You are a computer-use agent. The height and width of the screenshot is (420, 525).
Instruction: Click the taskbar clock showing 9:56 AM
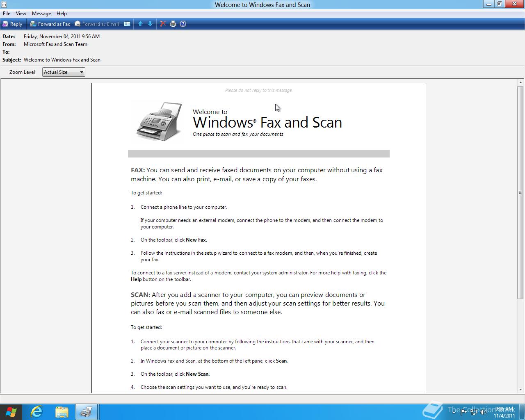pyautogui.click(x=504, y=412)
